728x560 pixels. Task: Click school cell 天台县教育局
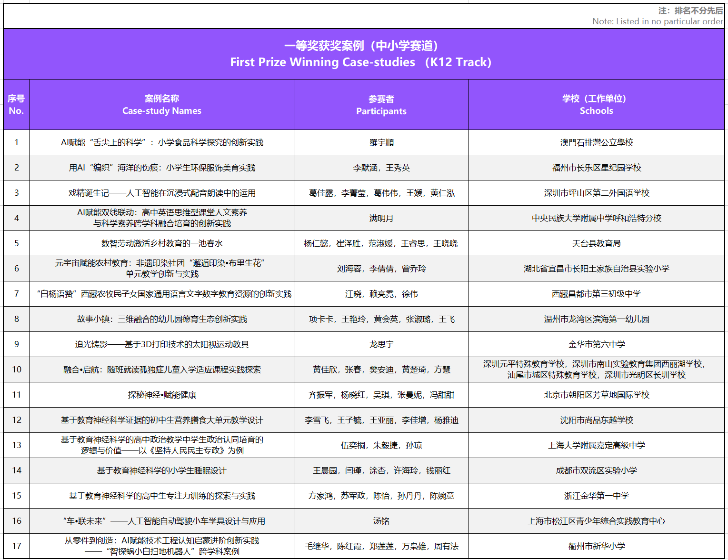(x=596, y=243)
